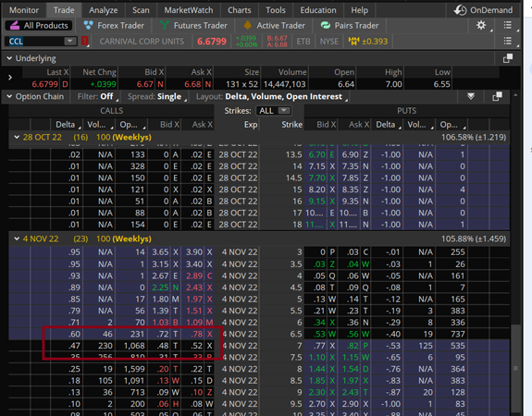
Task: Collapse the 28 OCT 22 expiration
Action: pos(17,138)
